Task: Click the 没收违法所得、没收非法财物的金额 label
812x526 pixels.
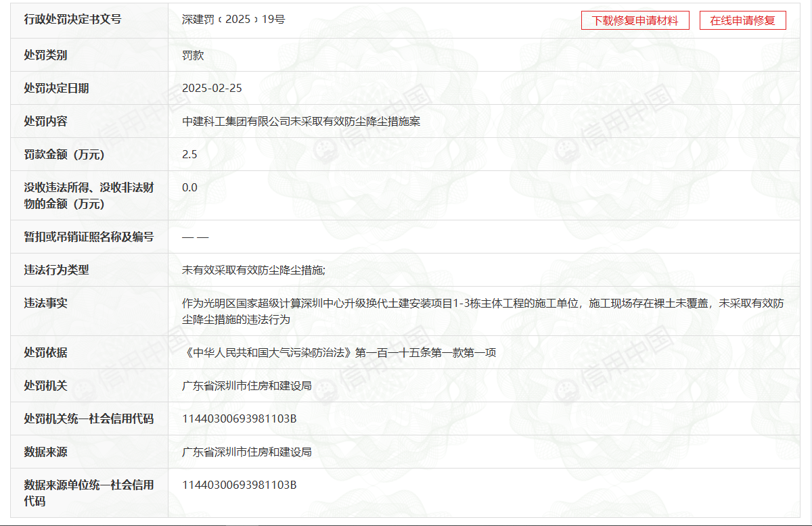Action: pos(89,195)
